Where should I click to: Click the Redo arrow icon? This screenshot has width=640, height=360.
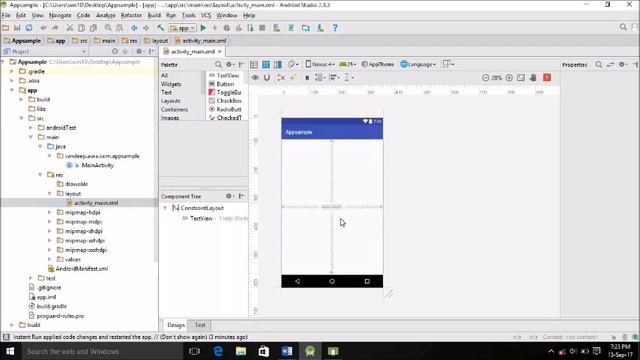point(55,28)
